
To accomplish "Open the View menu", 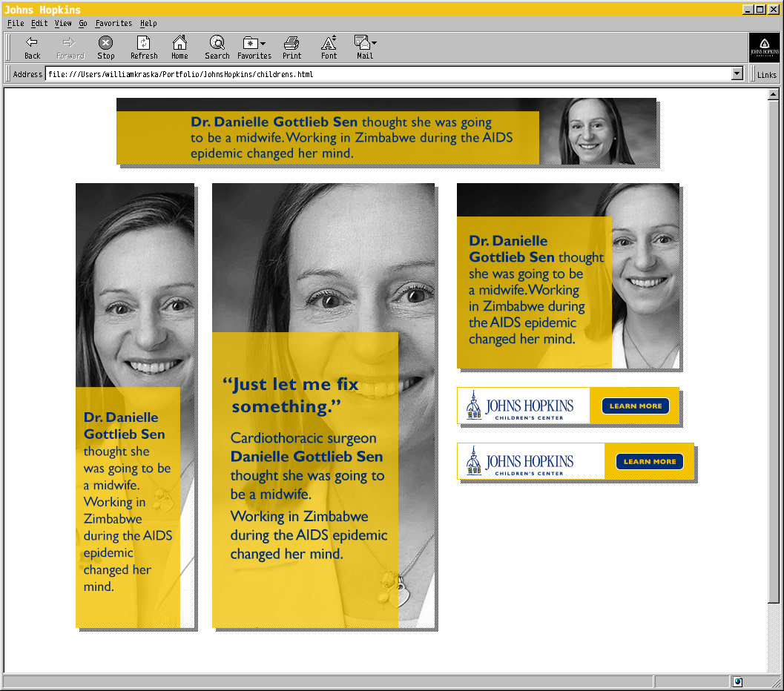I will 63,23.
